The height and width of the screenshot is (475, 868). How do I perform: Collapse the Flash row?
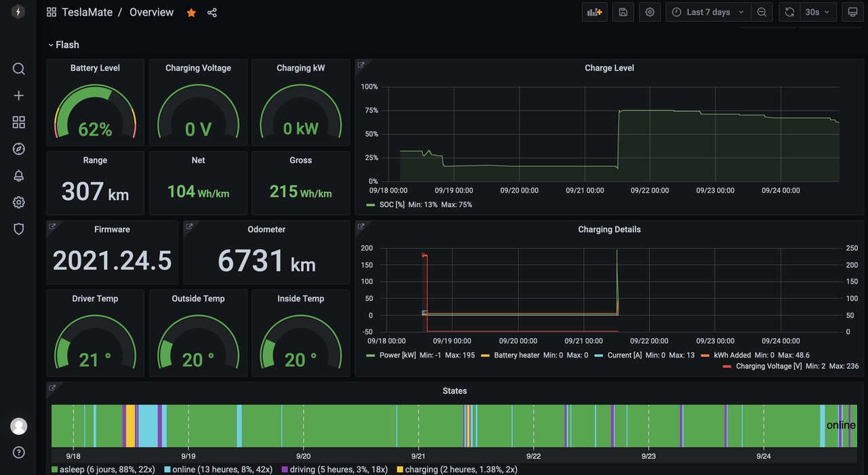(x=63, y=45)
